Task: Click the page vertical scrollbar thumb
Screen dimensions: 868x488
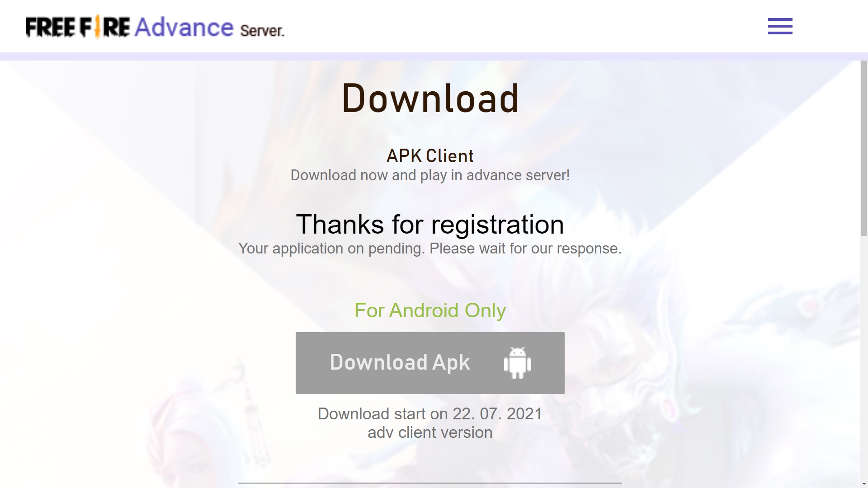Action: [864, 149]
